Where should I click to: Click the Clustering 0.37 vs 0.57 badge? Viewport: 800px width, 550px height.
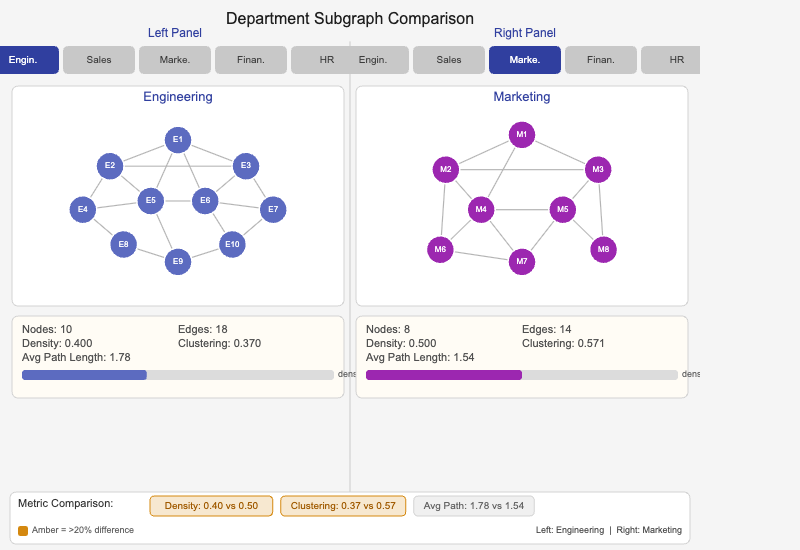click(x=343, y=506)
